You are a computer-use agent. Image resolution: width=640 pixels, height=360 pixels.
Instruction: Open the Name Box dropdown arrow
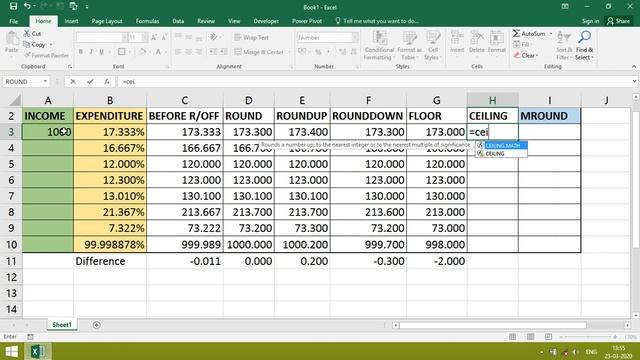[x=45, y=82]
